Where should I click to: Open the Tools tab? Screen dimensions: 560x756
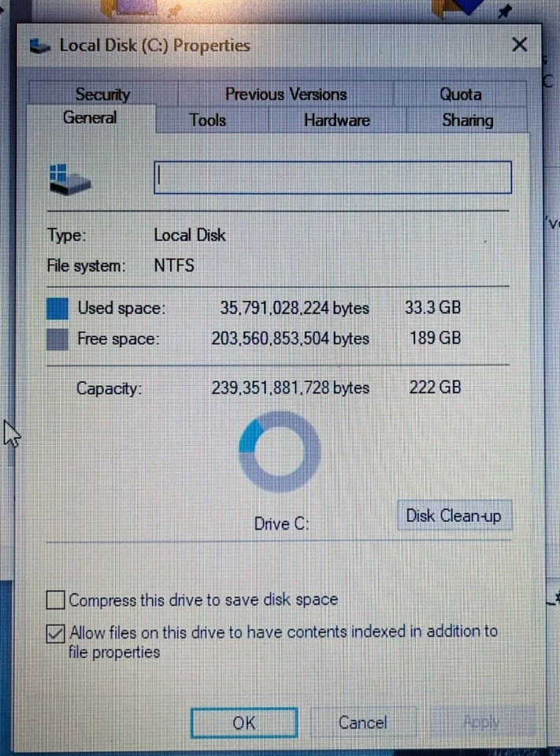point(208,120)
